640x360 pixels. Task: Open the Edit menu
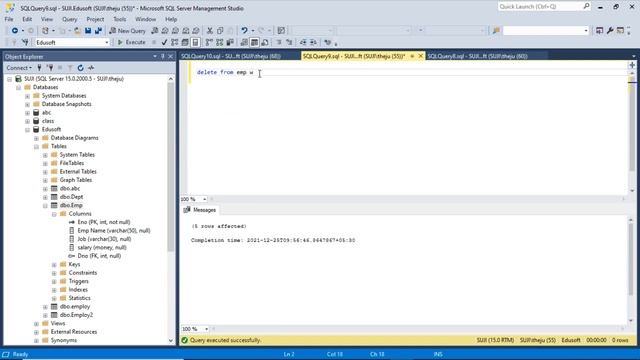(x=27, y=19)
